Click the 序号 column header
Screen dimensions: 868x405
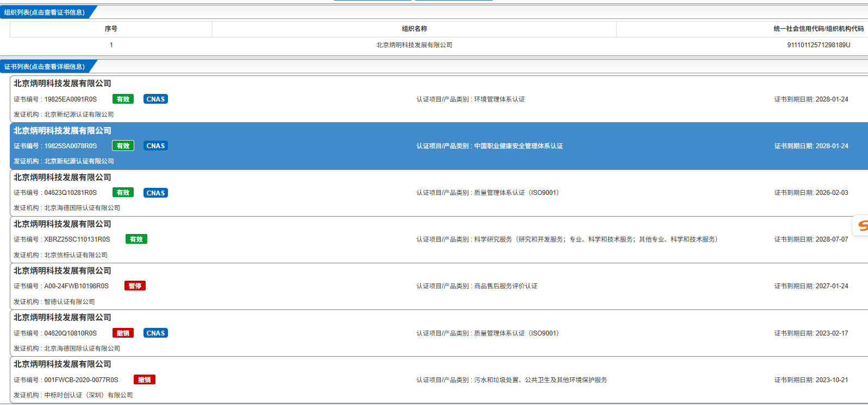coord(111,29)
